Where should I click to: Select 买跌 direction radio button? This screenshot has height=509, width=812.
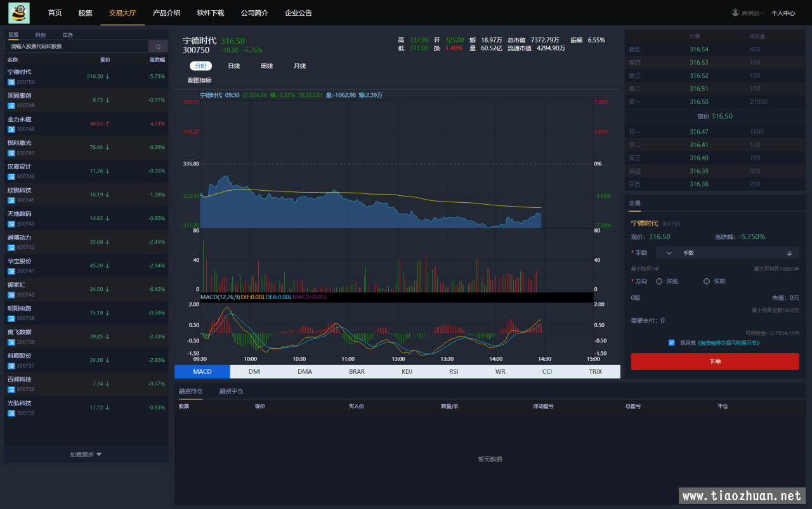pyautogui.click(x=707, y=281)
